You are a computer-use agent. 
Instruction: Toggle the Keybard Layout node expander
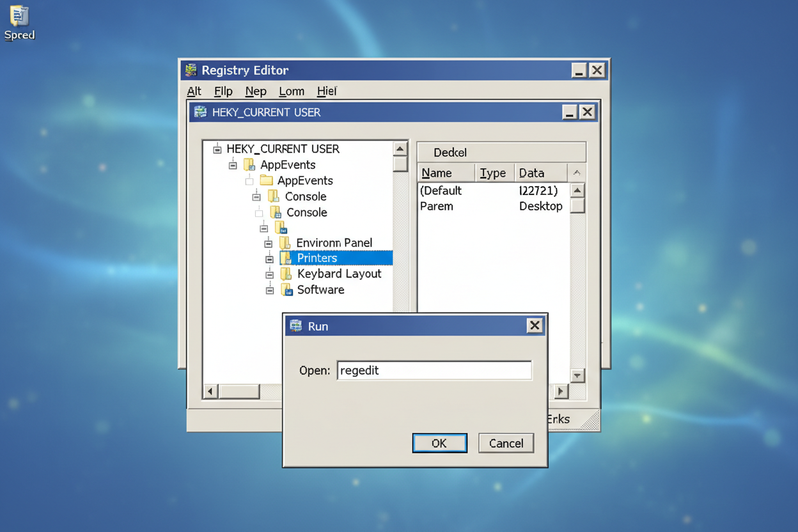pyautogui.click(x=270, y=274)
